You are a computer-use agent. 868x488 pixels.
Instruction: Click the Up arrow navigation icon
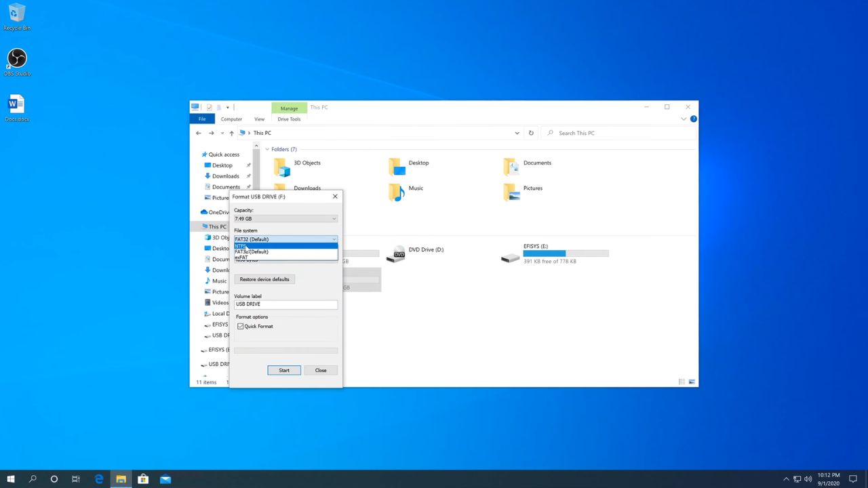231,134
